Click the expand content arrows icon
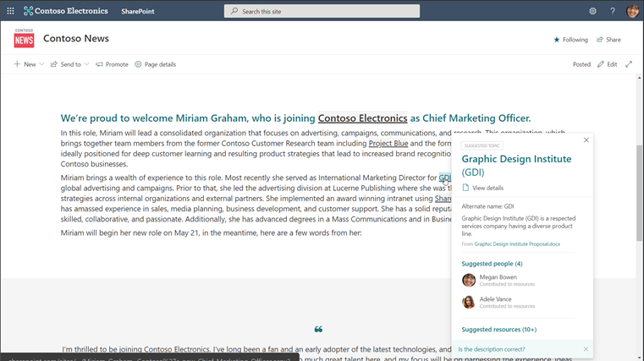Viewport: 644px width, 361px height. click(629, 64)
